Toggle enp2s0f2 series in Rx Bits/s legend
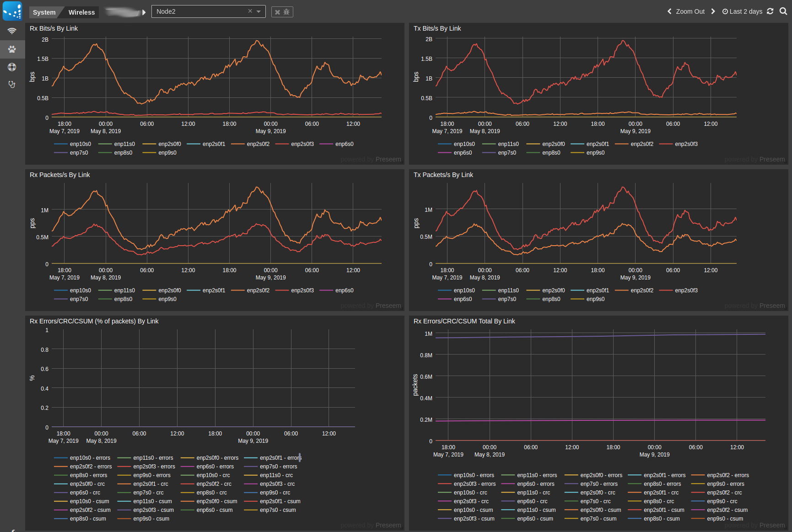The width and height of the screenshot is (792, 532). 250,144
